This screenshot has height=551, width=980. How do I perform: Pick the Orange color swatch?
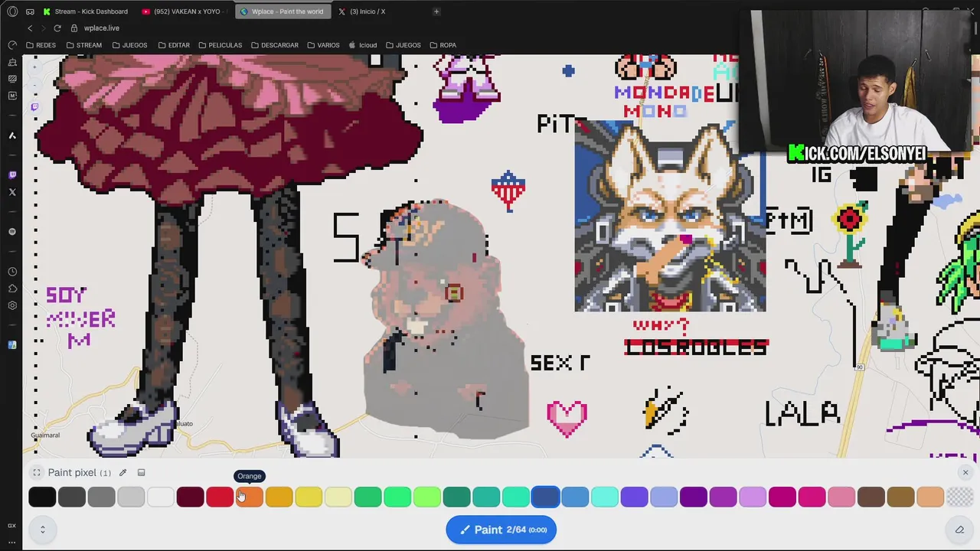pyautogui.click(x=250, y=497)
